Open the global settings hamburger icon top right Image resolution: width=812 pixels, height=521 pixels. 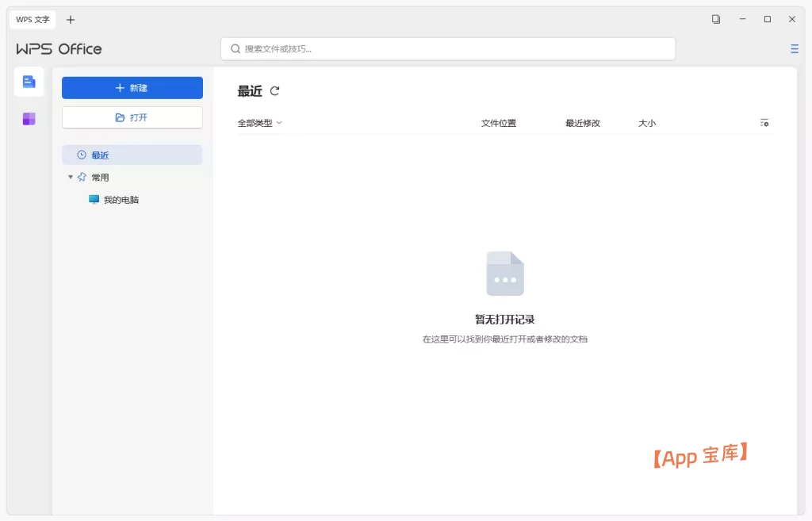coord(794,48)
